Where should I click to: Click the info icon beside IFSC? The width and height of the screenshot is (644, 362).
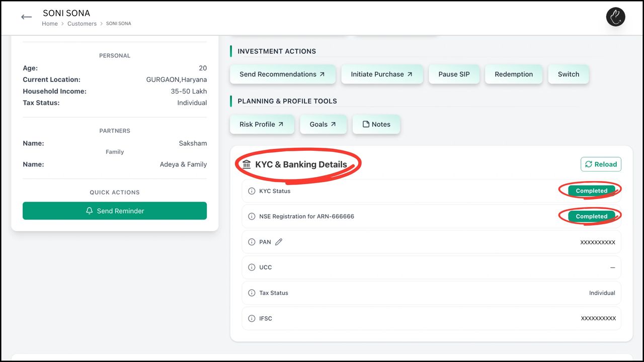[251, 318]
